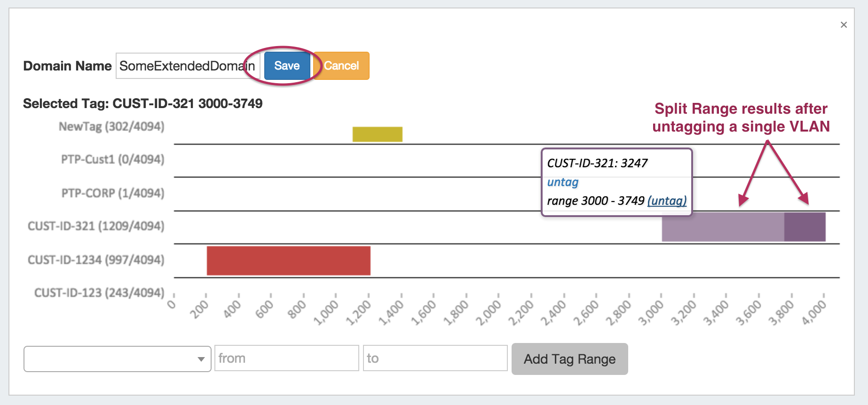Edit the Domain Name text field
This screenshot has width=868, height=405.
(x=187, y=66)
